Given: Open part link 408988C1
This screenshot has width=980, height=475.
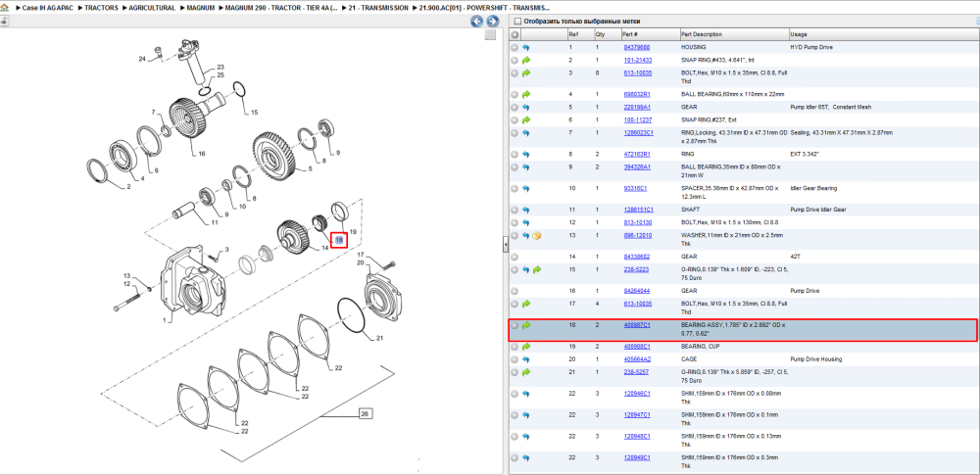Looking at the screenshot, I should [x=637, y=347].
